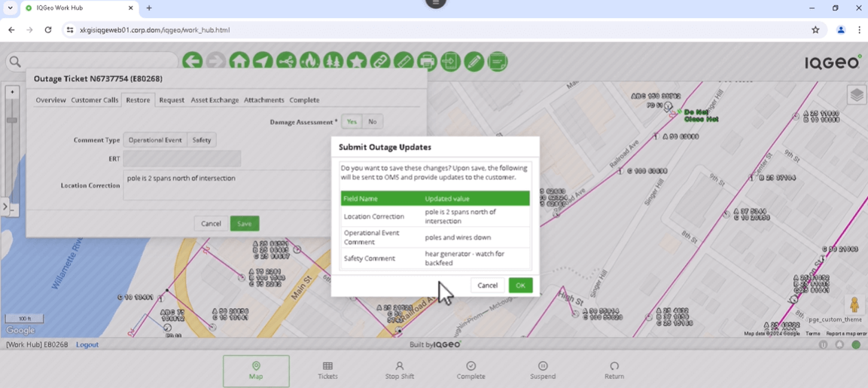
Task: Click the fire icon in toolbar
Action: point(309,61)
